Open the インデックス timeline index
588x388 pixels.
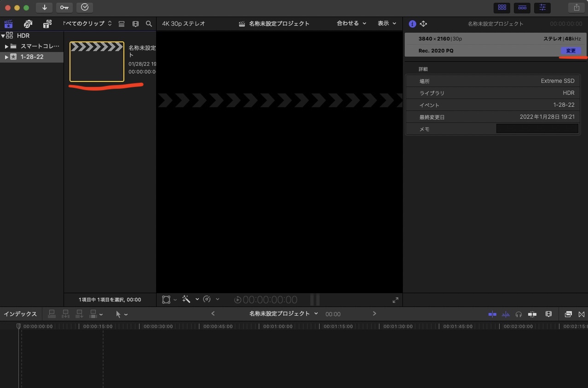[20, 314]
